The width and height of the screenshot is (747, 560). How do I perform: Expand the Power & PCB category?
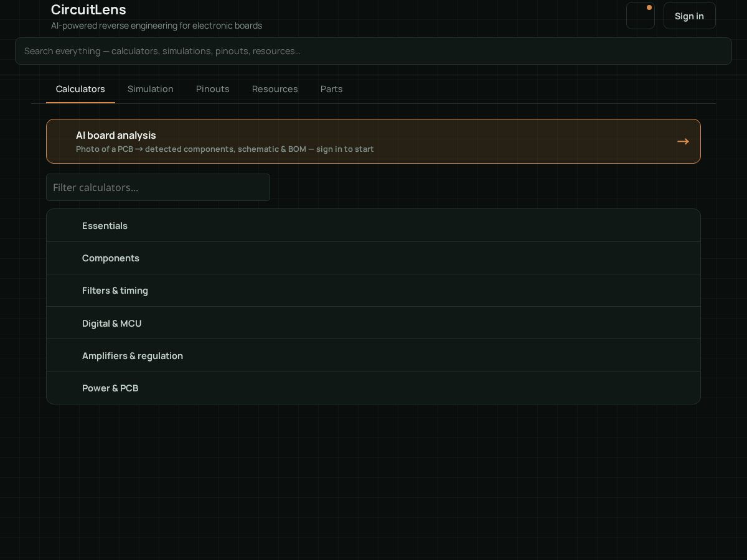[x=374, y=388]
